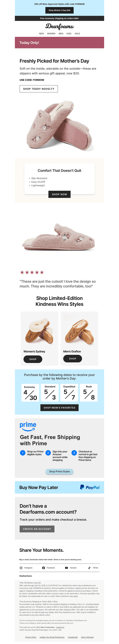This screenshot has width=119, height=644.
Task: Click SHOP TEDDY NOVELTY button
Action: pyautogui.click(x=39, y=89)
